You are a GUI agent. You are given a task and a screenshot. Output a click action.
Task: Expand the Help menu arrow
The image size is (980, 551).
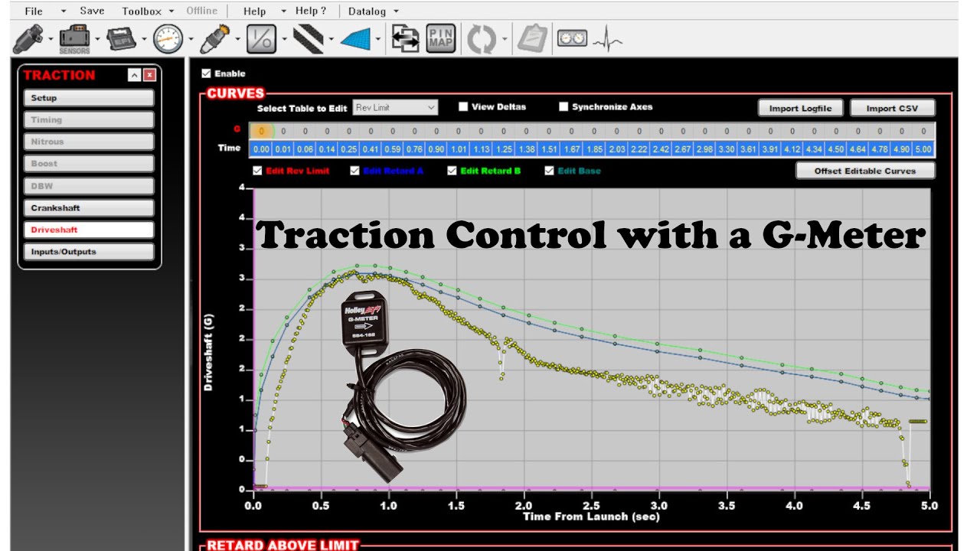coord(283,11)
